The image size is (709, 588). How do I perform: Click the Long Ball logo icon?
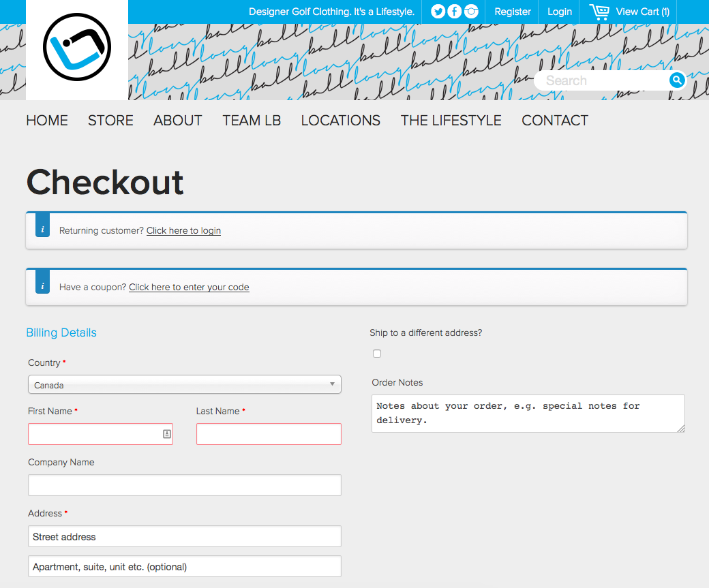[x=76, y=47]
